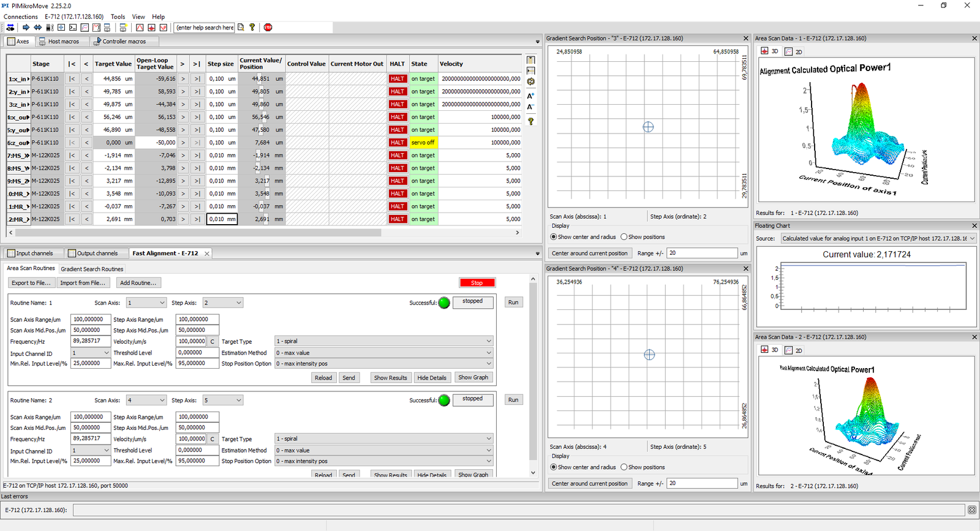Select 'Show center and radius' in Gradient Search 4
Viewport: 980px width, 531px height.
tap(554, 467)
